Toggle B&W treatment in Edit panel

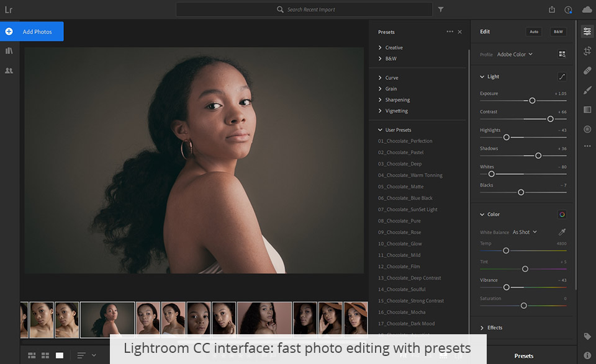[x=557, y=31]
